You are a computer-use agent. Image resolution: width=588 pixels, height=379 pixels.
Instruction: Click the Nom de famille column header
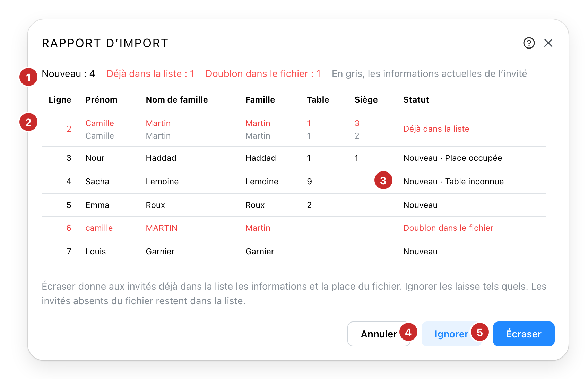177,100
